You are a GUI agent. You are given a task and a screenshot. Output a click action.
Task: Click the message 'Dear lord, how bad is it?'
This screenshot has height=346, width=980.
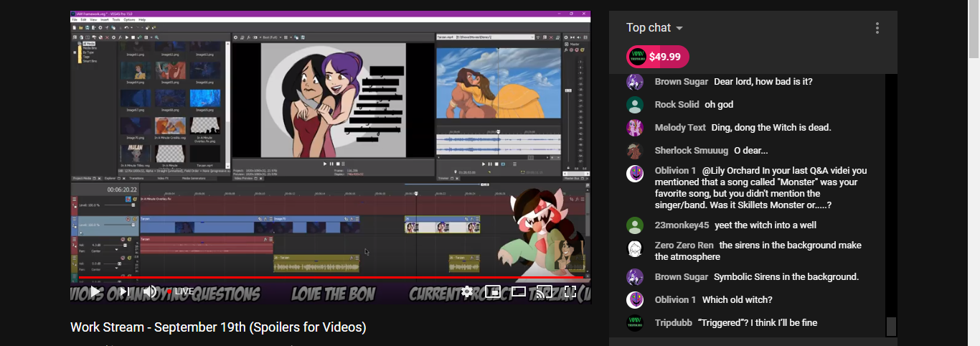[763, 82]
